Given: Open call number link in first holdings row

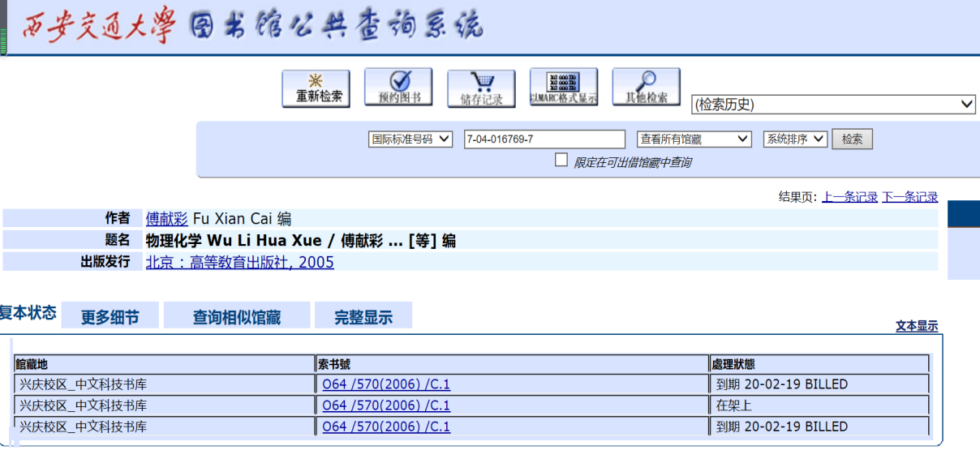Looking at the screenshot, I should (x=386, y=384).
